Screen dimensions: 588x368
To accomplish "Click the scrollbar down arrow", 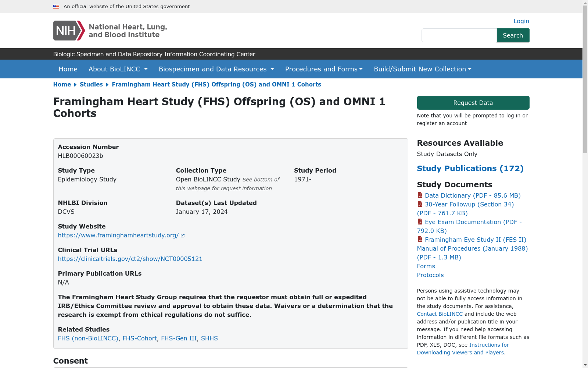I will [585, 365].
